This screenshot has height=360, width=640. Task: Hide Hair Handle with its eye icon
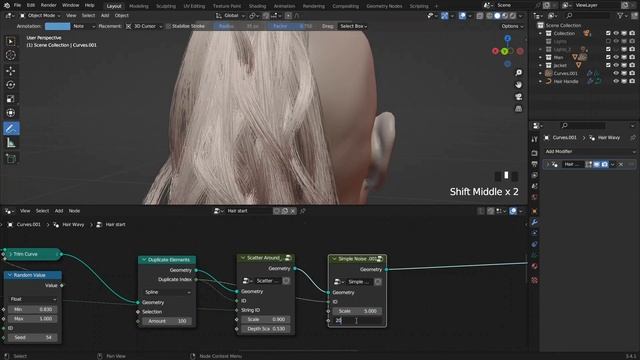click(x=616, y=81)
